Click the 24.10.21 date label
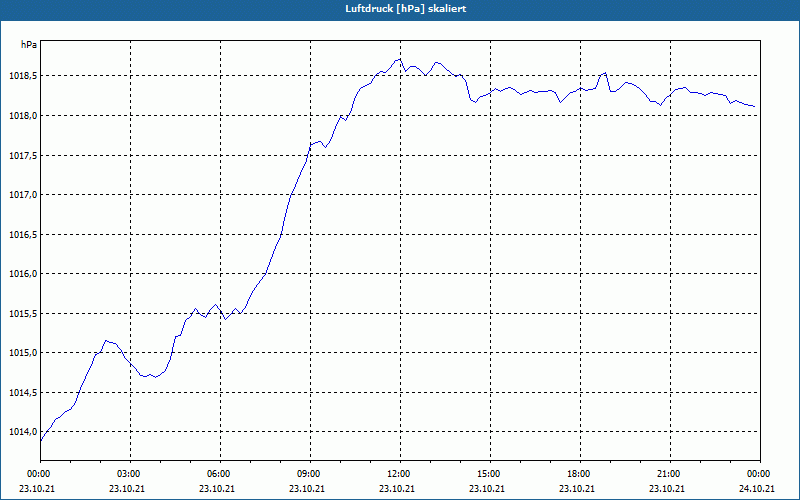Viewport: 800px width, 500px height. click(757, 489)
